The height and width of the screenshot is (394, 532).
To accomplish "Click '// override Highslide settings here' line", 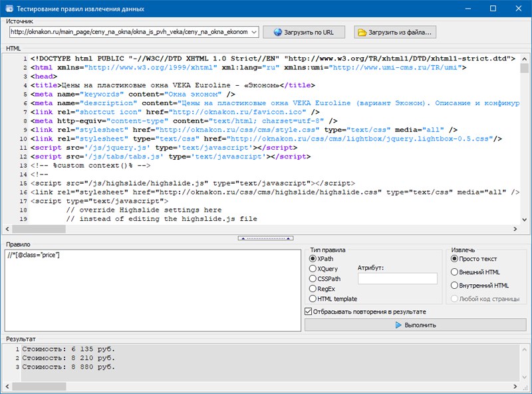I will [x=144, y=210].
